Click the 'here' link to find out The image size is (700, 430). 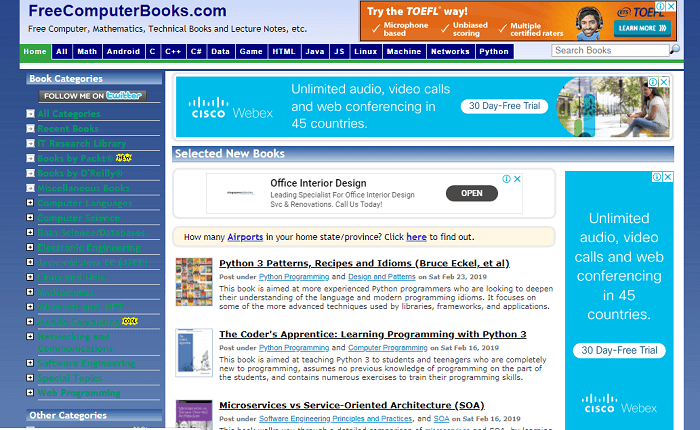click(x=416, y=237)
